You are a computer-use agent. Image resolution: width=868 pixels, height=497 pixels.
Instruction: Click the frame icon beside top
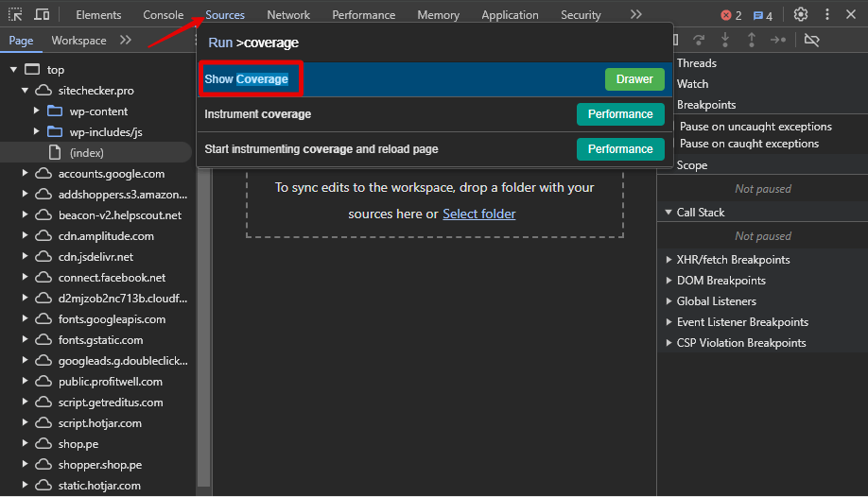click(33, 69)
